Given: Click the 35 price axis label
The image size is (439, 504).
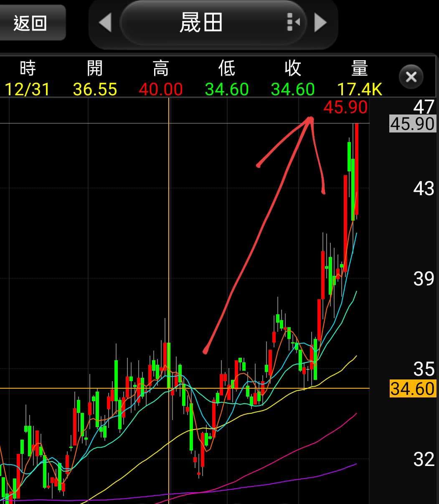Looking at the screenshot, I should click(x=424, y=369).
